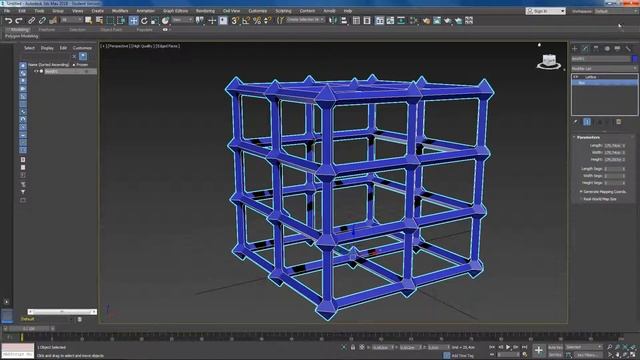Open Select by Name tool
This screenshot has width=640, height=360.
(99, 20)
